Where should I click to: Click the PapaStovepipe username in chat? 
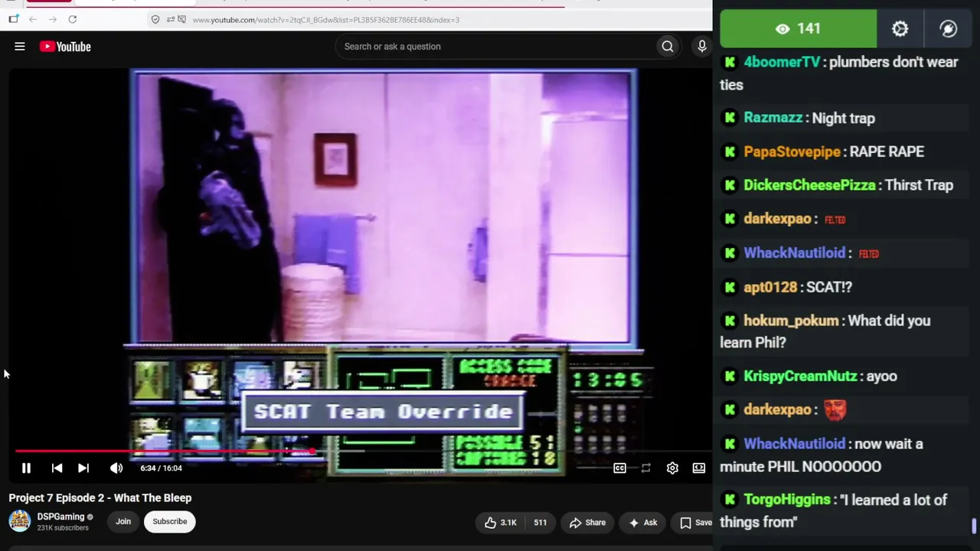(792, 152)
